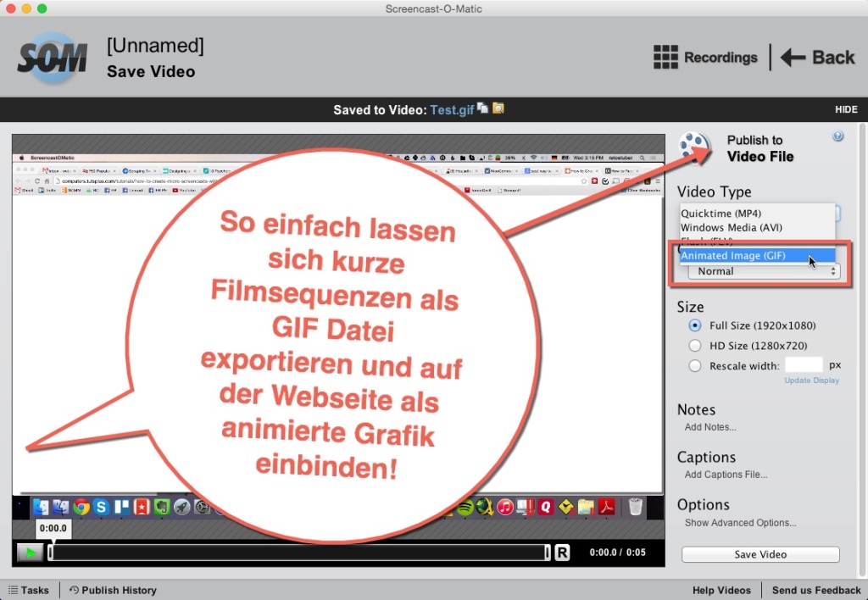The height and width of the screenshot is (600, 868).
Task: Click Spotify icon in preview dock
Action: 465,507
